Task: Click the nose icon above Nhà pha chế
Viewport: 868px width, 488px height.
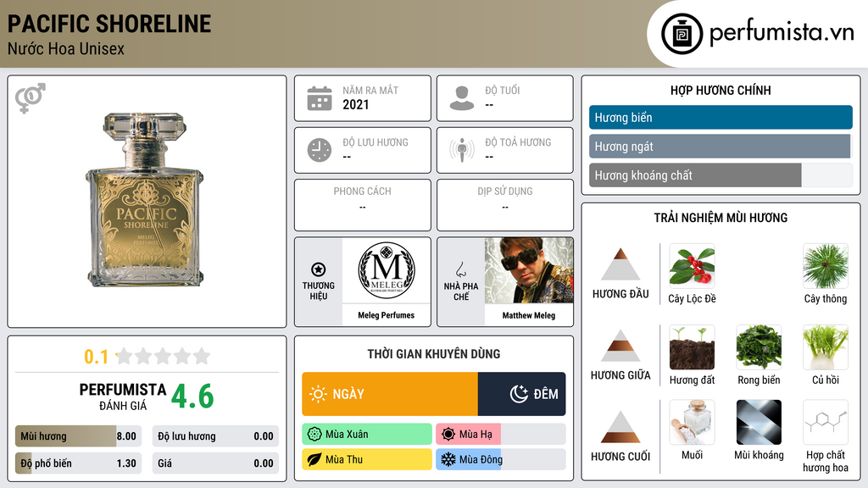Action: tap(460, 269)
